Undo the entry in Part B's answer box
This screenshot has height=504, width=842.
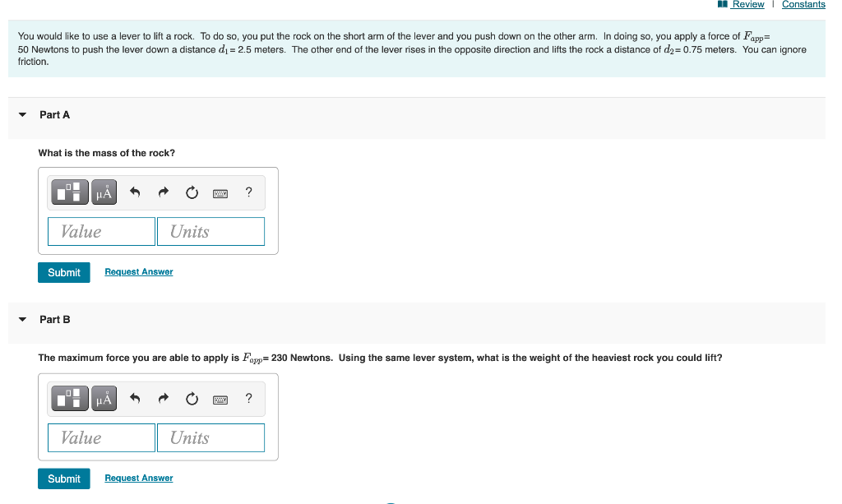point(135,398)
